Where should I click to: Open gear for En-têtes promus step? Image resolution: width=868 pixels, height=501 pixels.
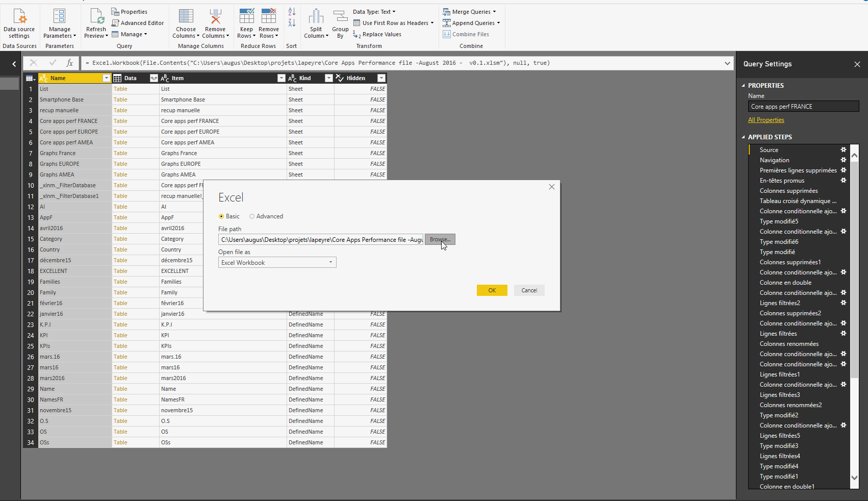point(844,181)
